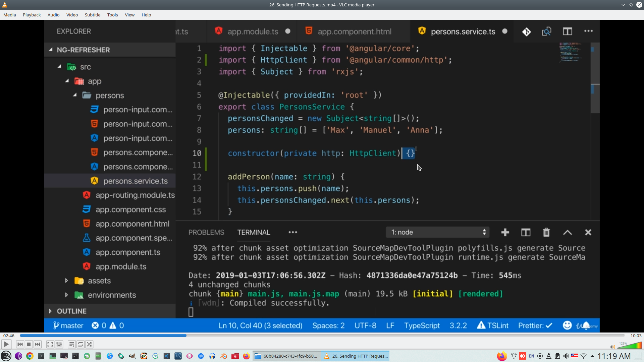Screen dimensions: 644x362
Task: Skip to the next media
Action: (x=38, y=344)
